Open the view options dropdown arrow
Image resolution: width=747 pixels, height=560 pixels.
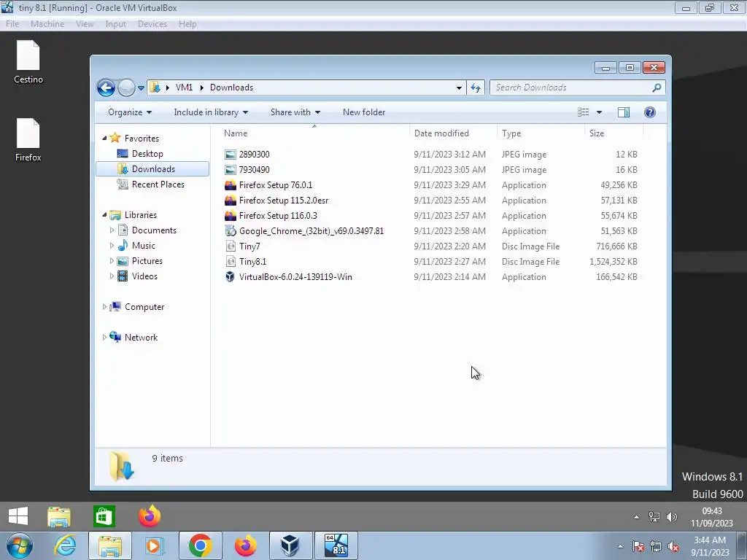pos(600,112)
